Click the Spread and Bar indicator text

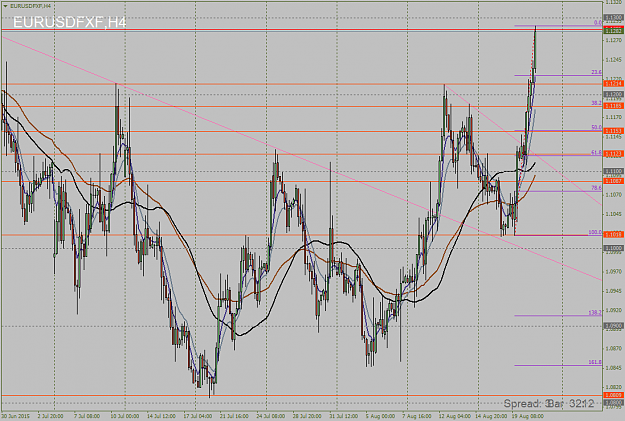[549, 403]
